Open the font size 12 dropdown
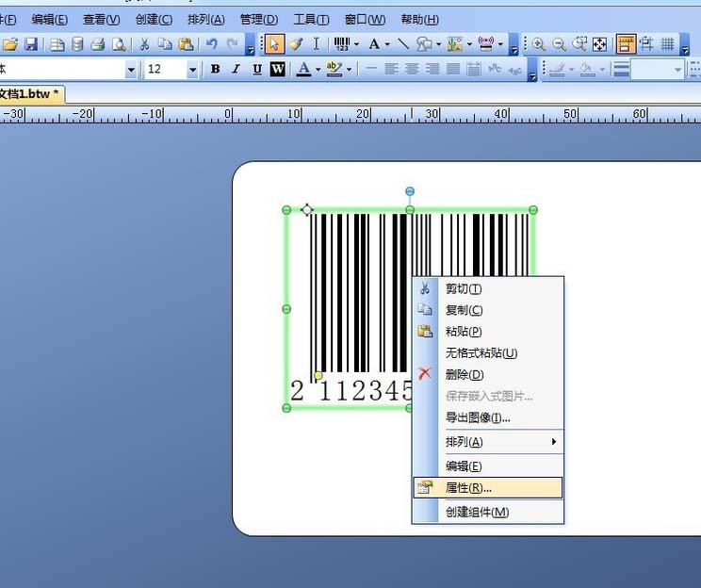This screenshot has width=701, height=588. click(193, 70)
